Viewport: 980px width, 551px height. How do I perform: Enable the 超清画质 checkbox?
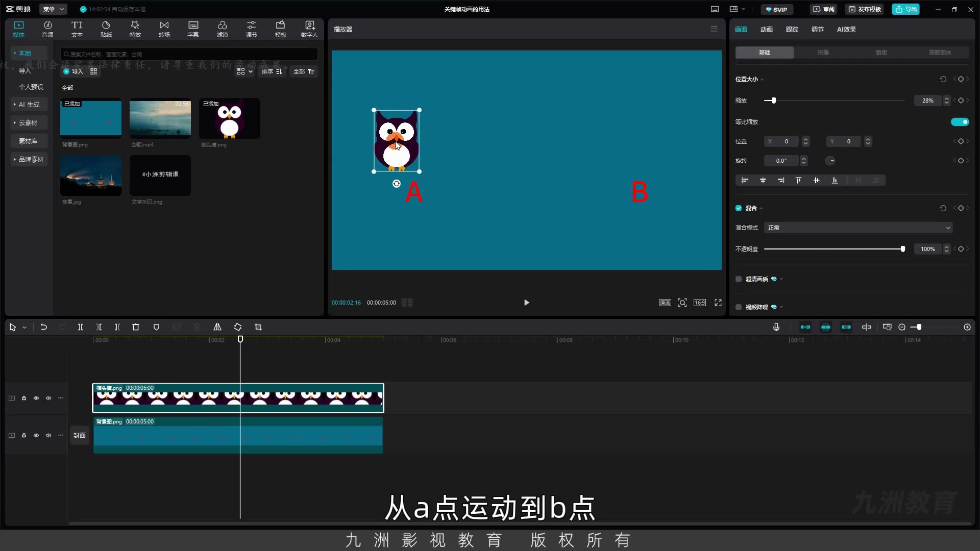(x=739, y=279)
